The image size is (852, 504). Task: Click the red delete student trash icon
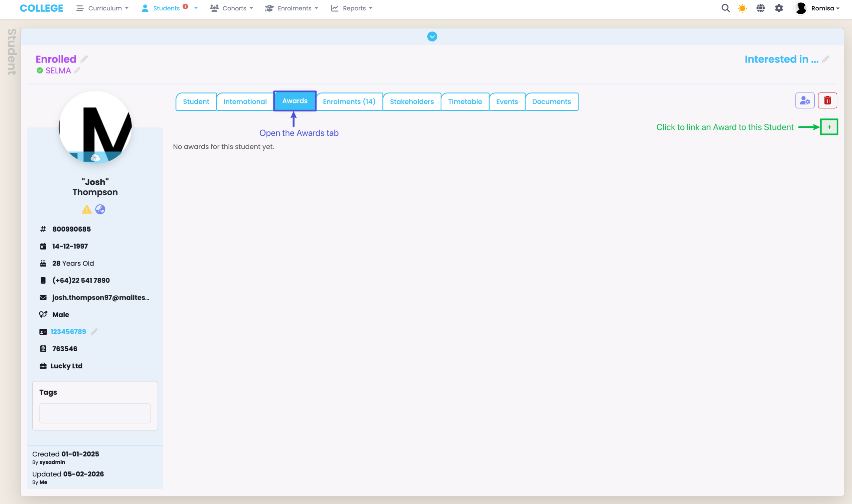click(x=827, y=100)
